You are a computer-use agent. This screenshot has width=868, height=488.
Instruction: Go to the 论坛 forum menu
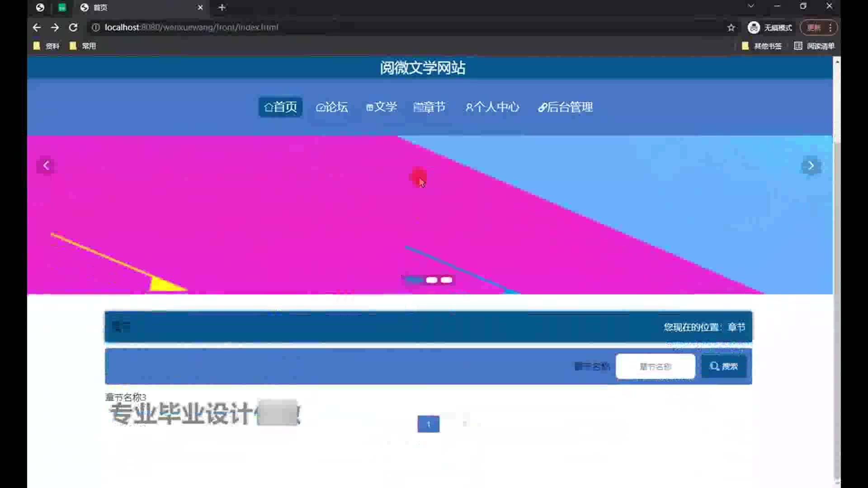coord(332,107)
